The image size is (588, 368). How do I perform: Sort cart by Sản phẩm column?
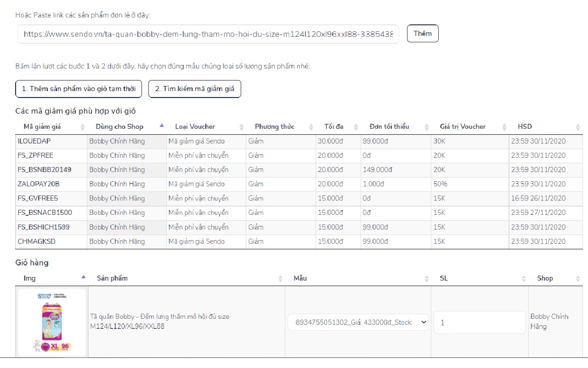pos(187,278)
